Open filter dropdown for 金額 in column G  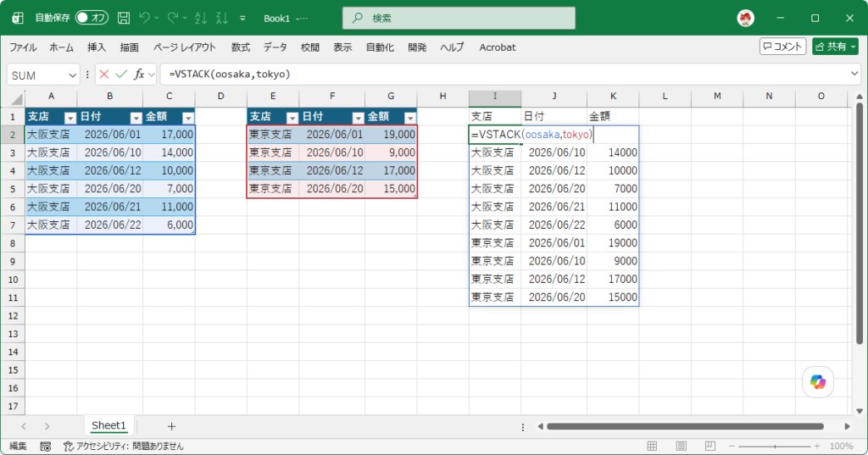[410, 118]
